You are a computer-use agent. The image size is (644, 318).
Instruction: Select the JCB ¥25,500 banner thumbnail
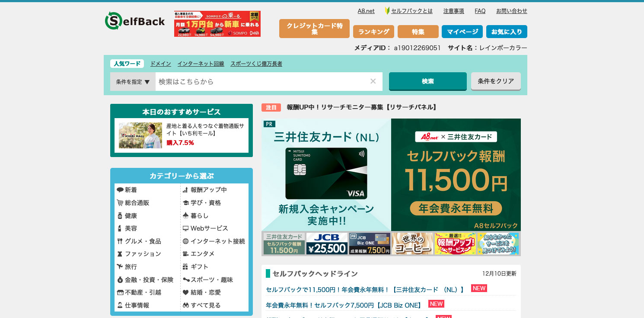(327, 244)
